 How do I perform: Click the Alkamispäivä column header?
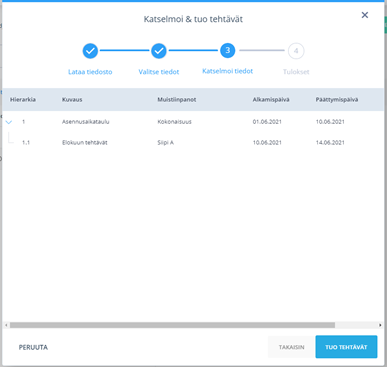271,100
